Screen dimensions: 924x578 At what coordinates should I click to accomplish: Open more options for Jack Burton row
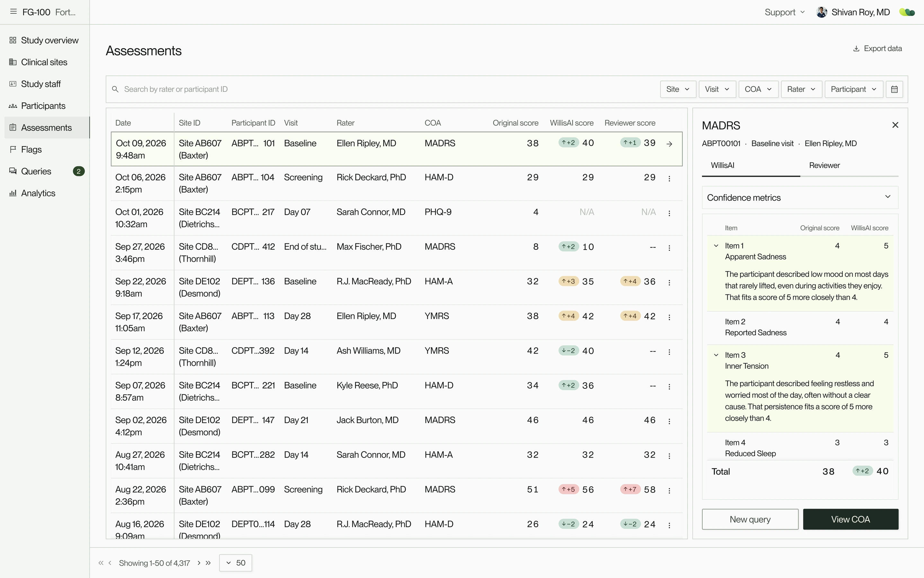pos(669,421)
